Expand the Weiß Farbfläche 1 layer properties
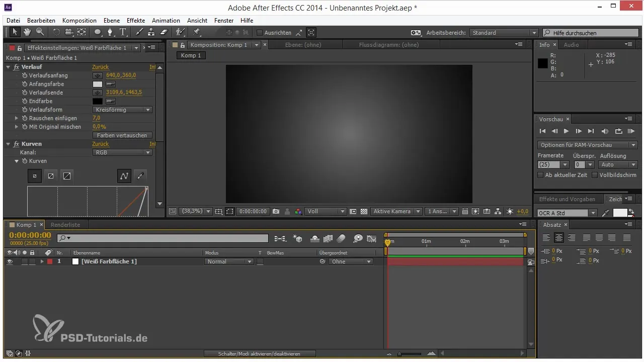This screenshot has width=644, height=362. coord(42,261)
